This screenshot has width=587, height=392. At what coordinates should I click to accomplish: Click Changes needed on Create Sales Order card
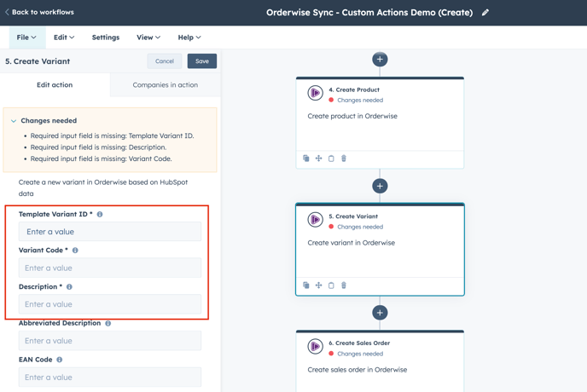tap(360, 354)
